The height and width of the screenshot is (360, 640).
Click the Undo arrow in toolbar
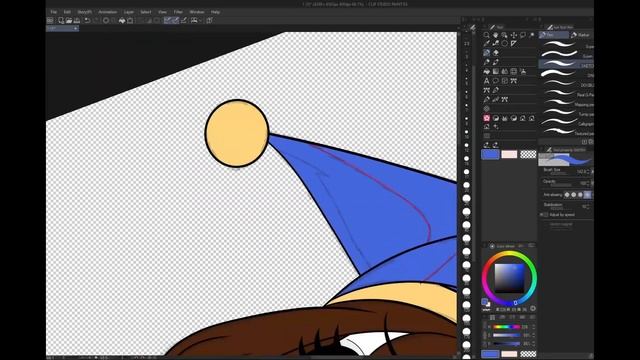pyautogui.click(x=87, y=20)
